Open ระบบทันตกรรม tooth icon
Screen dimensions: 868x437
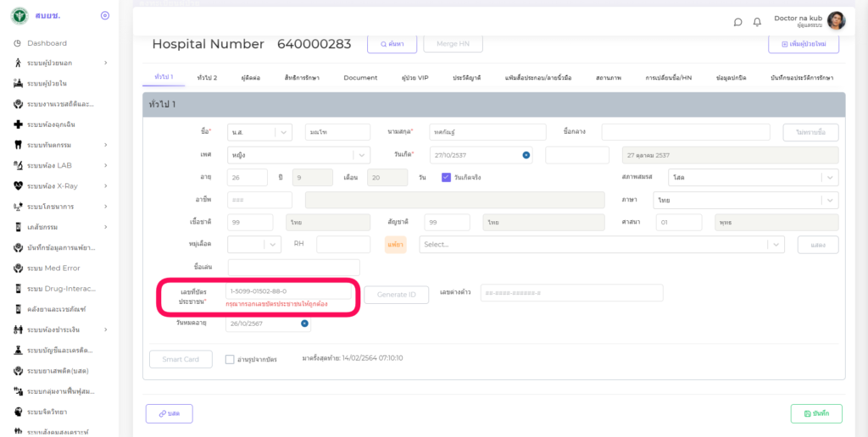pos(18,145)
